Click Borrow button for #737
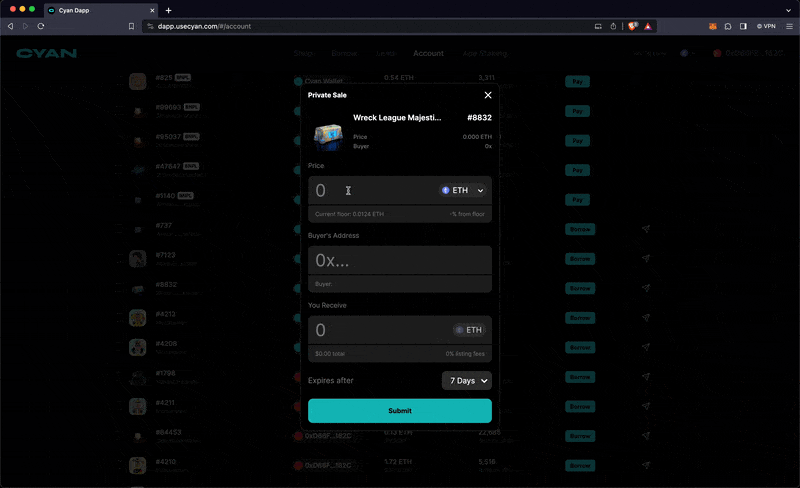Screen dimensions: 800x488 [580, 229]
